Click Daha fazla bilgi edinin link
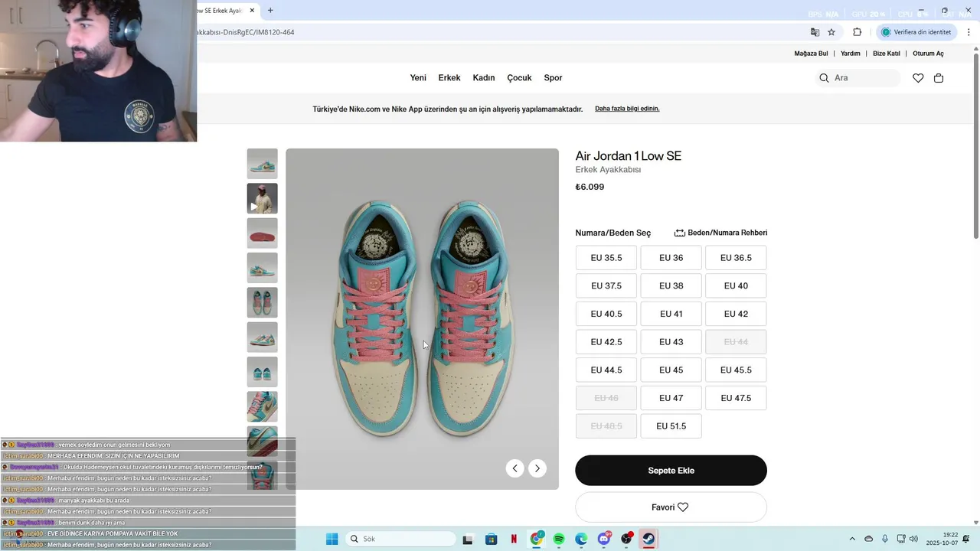This screenshot has width=980, height=551. click(x=627, y=109)
